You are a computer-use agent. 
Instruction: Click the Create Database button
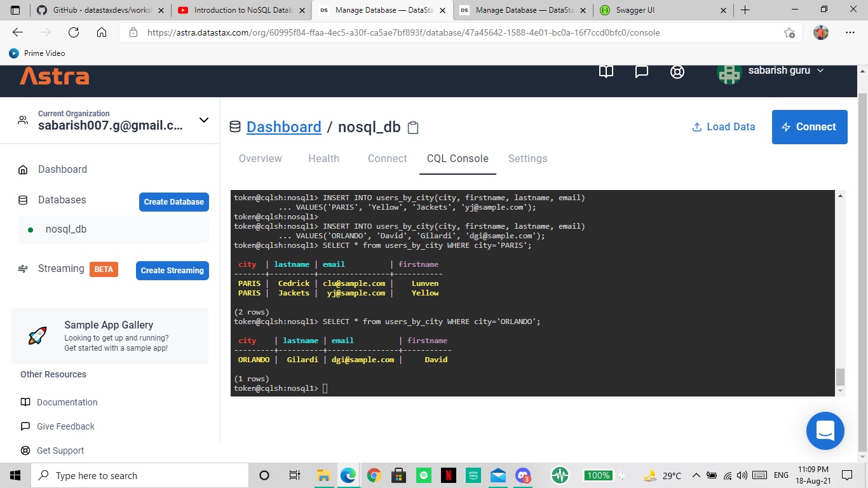click(x=173, y=201)
